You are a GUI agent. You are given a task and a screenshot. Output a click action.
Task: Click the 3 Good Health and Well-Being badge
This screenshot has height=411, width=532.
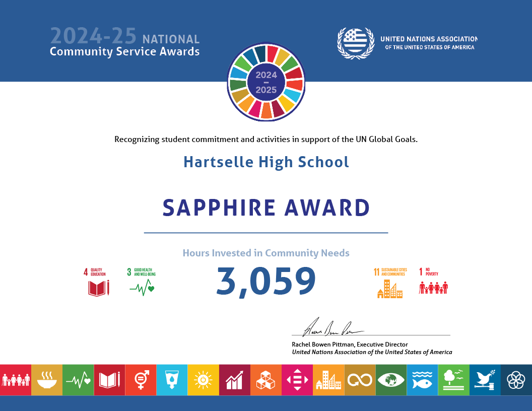[x=142, y=282]
